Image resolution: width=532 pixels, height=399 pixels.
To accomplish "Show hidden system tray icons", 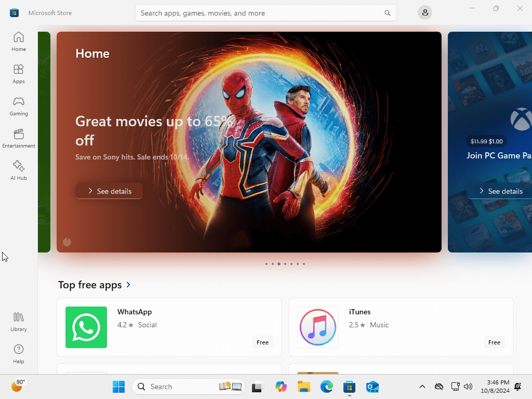I will point(422,387).
